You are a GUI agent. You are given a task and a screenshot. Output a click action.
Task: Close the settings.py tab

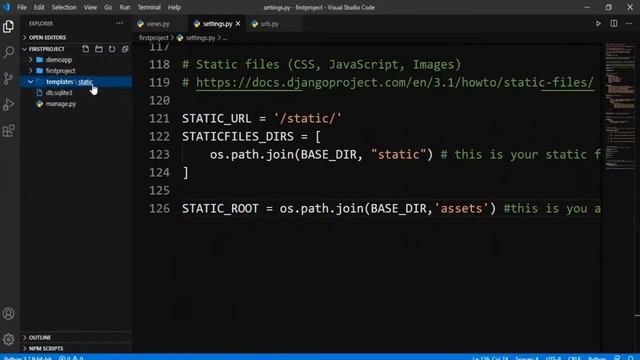(x=238, y=24)
